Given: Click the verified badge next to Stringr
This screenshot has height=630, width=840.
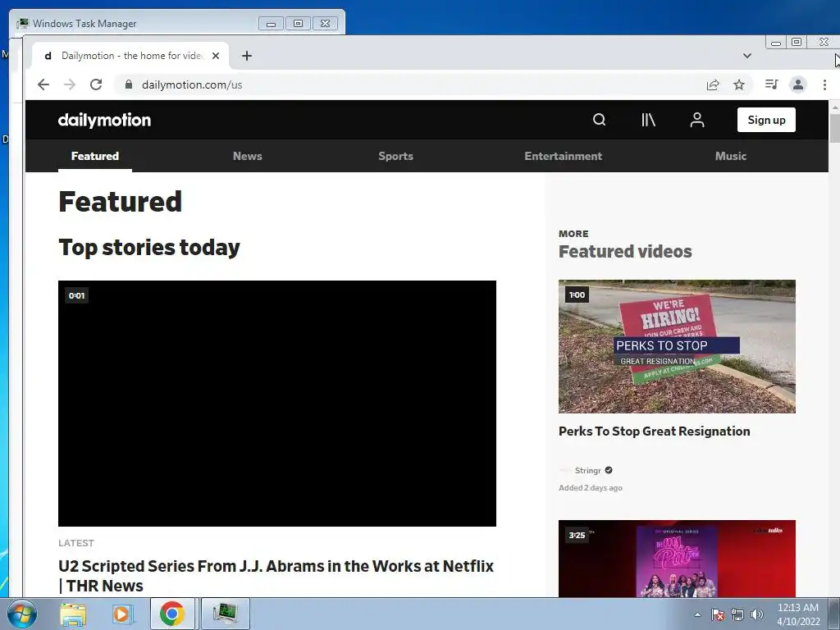Looking at the screenshot, I should coord(609,470).
